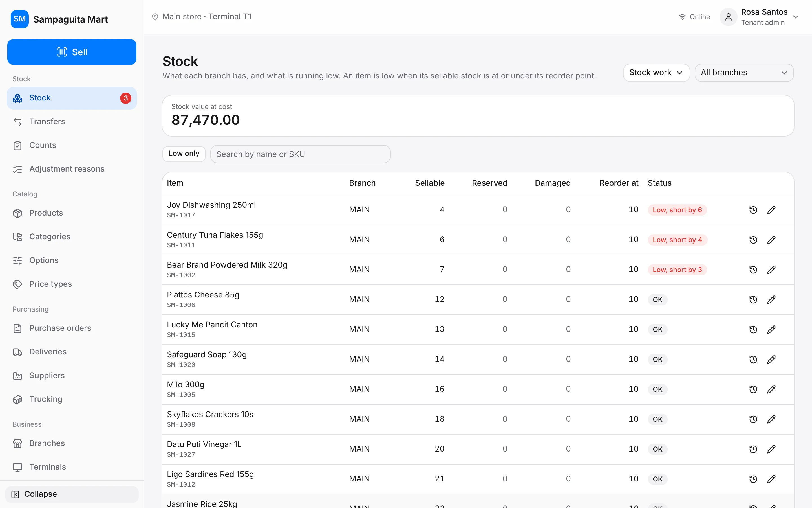Edit stock for Milo 300g

coord(771,389)
